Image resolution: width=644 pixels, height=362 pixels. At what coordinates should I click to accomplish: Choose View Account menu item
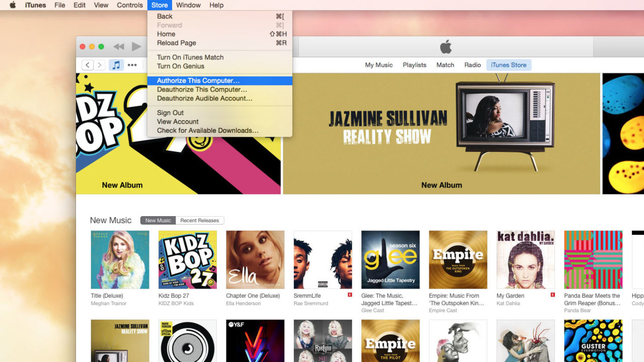click(220, 122)
